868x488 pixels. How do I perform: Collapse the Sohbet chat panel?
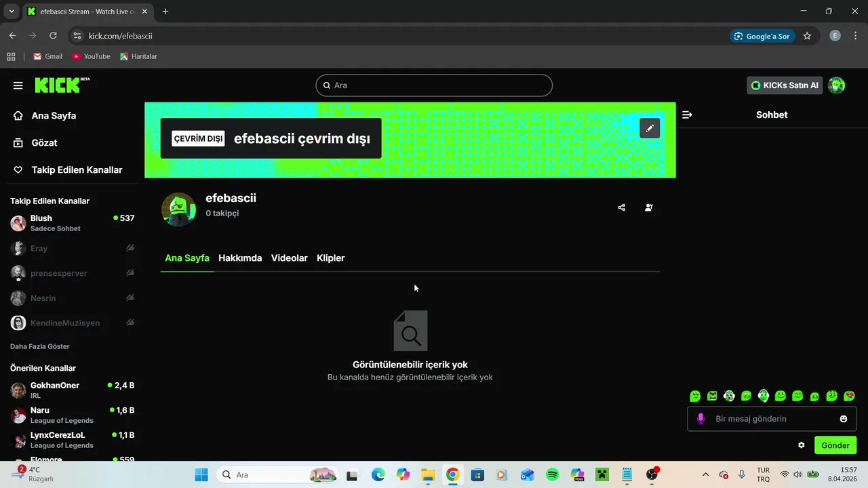[687, 115]
